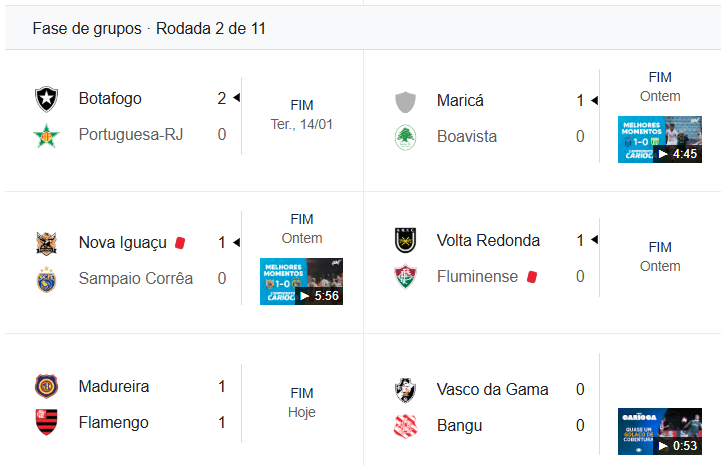
Task: Click the Maricá team crest
Action: tap(405, 101)
